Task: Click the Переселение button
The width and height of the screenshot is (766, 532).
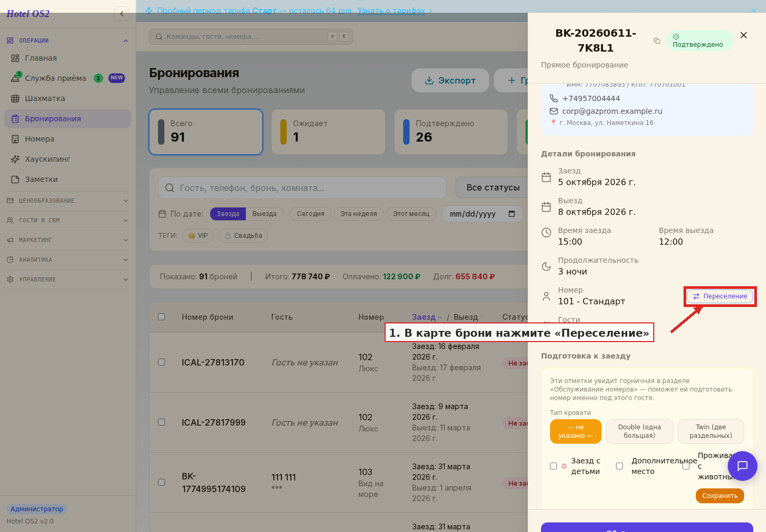Action: point(720,296)
